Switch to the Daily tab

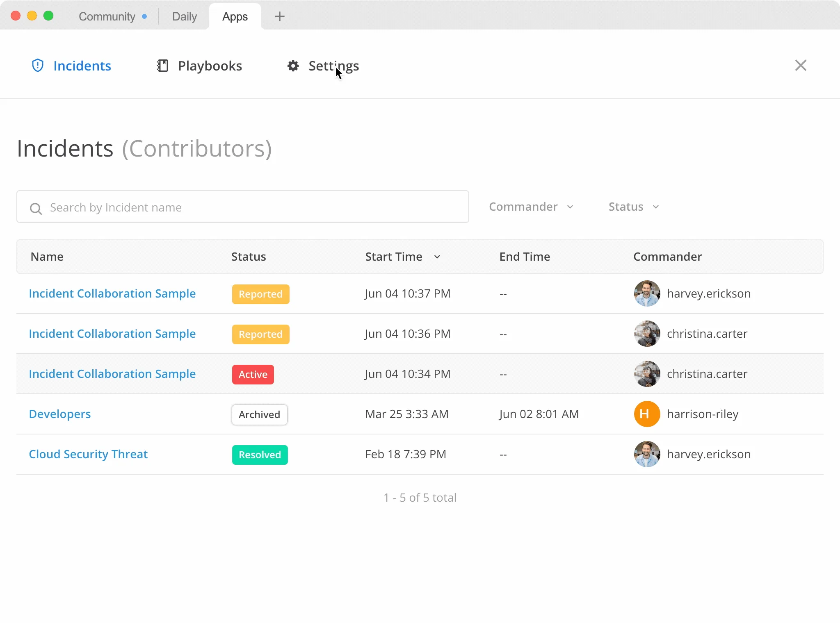[x=185, y=16]
